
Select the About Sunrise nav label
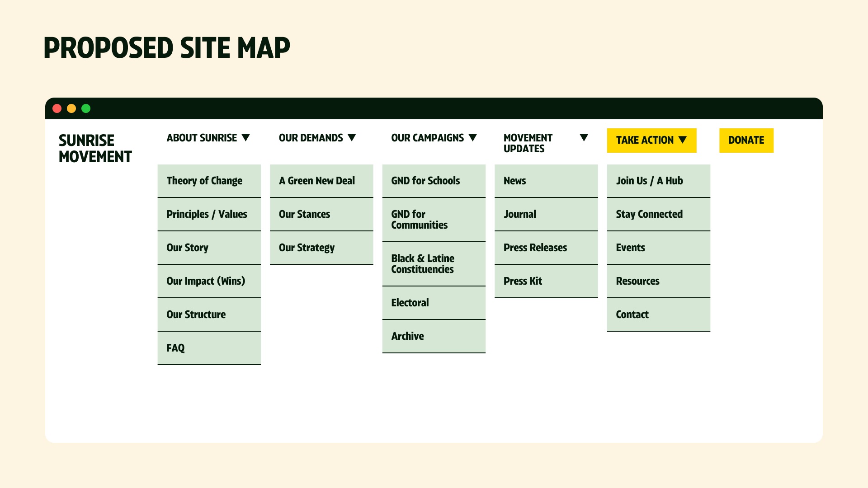(202, 138)
